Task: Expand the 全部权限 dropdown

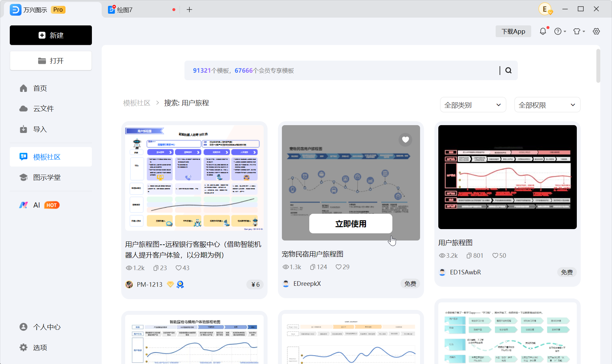Action: coord(547,105)
